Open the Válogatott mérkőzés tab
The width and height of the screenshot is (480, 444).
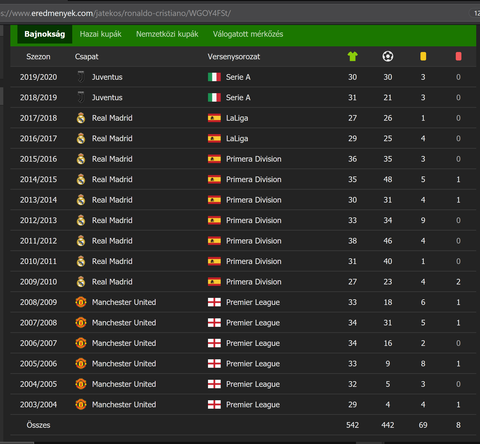[248, 34]
